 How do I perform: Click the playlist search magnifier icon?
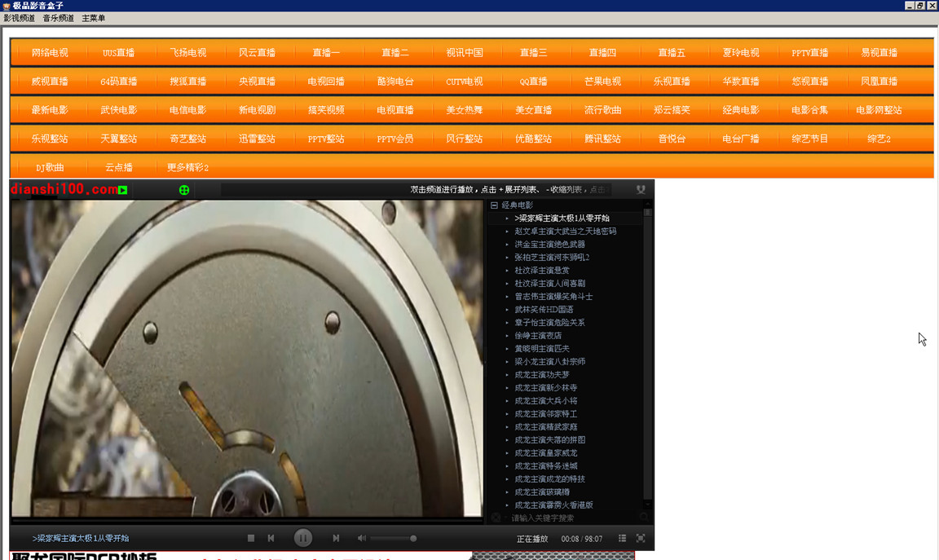point(644,518)
